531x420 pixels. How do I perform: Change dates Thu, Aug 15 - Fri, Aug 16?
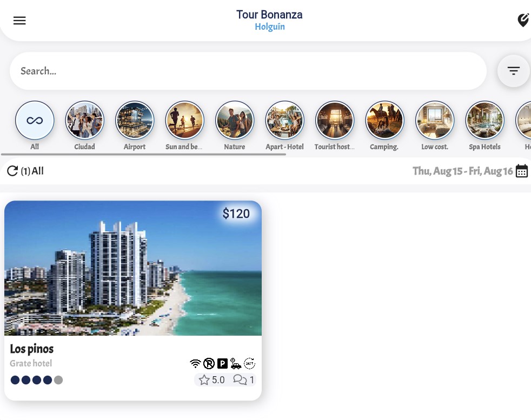coord(462,171)
